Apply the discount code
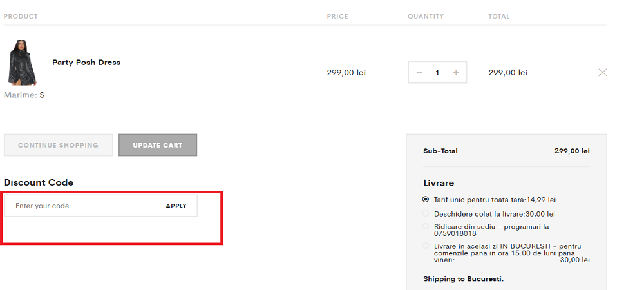 pyautogui.click(x=176, y=206)
